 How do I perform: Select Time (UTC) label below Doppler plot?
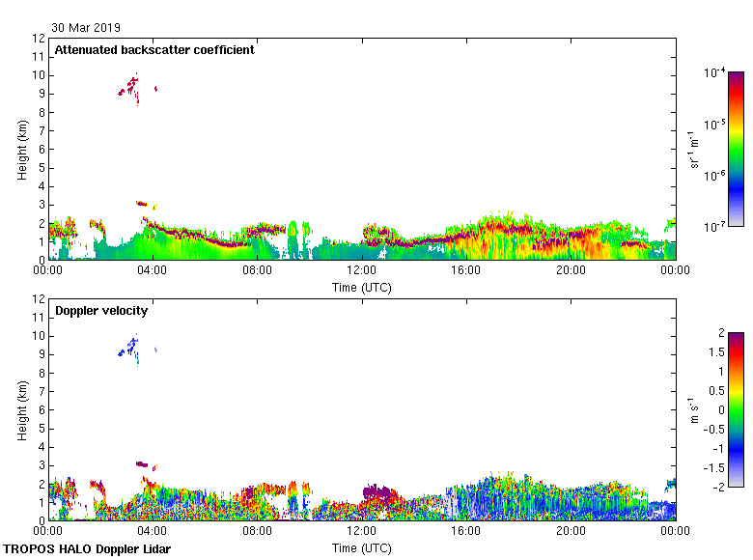click(x=362, y=547)
